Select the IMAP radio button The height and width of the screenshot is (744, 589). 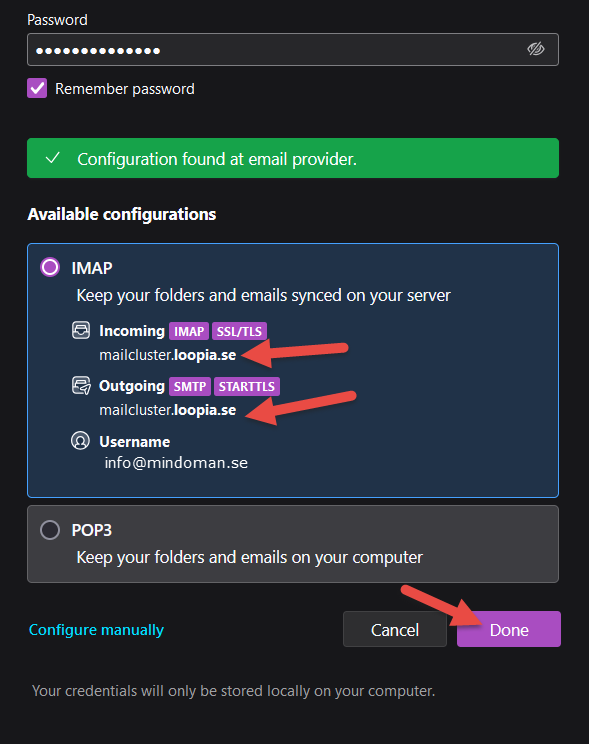[50, 267]
